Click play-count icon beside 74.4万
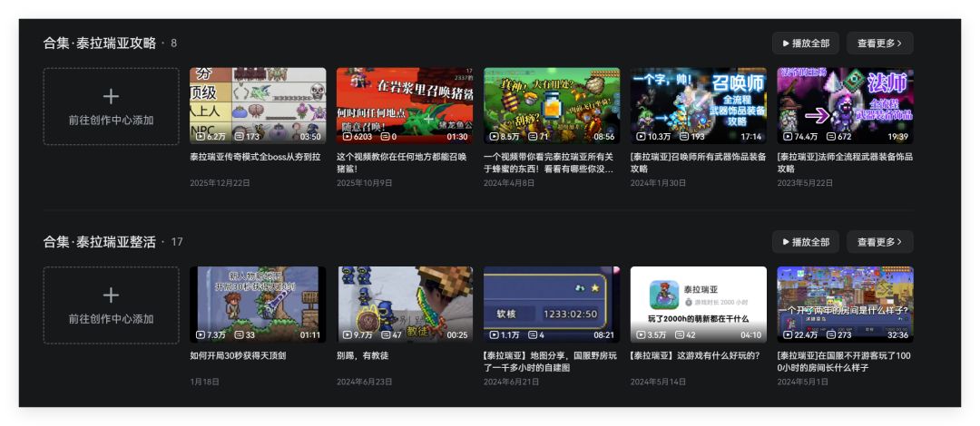This screenshot has width=980, height=426. coord(788,136)
